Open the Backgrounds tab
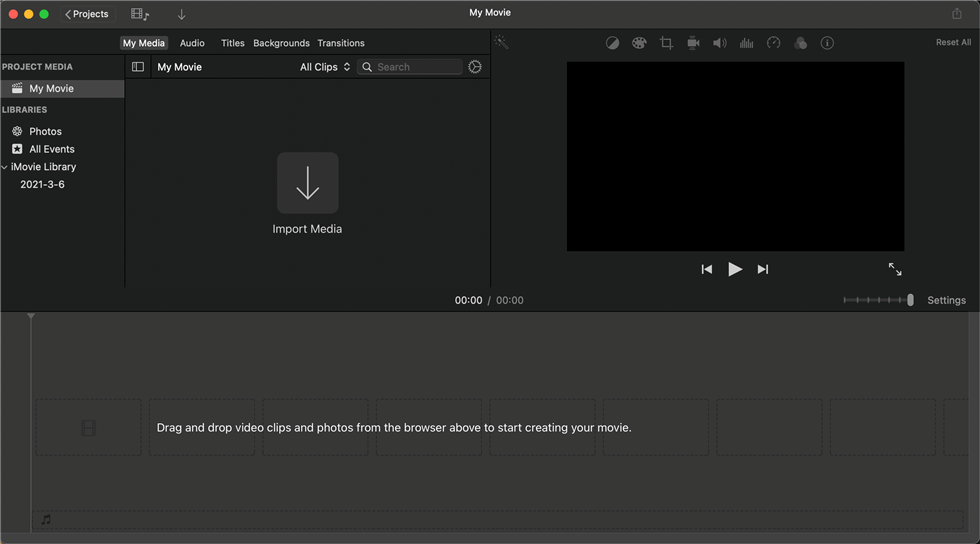 tap(281, 43)
